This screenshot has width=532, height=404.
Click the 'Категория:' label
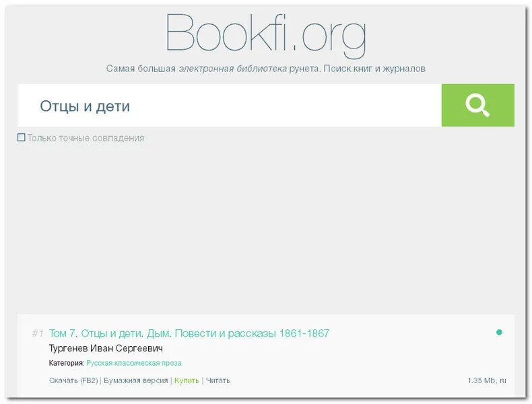click(67, 363)
